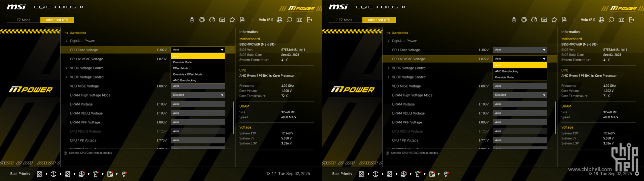Image resolution: width=644 pixels, height=181 pixels.
Task: Click the camera icon in right window toolbar
Action: [x=622, y=20]
